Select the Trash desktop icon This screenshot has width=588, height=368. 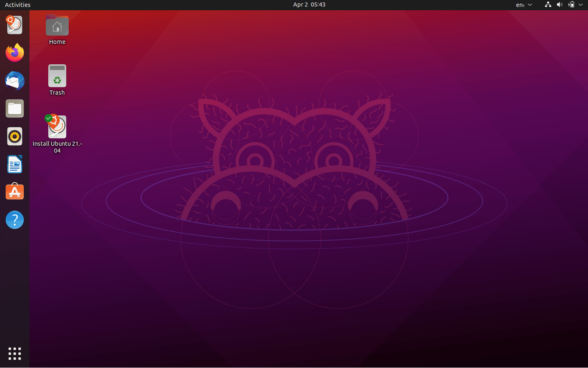(x=57, y=76)
